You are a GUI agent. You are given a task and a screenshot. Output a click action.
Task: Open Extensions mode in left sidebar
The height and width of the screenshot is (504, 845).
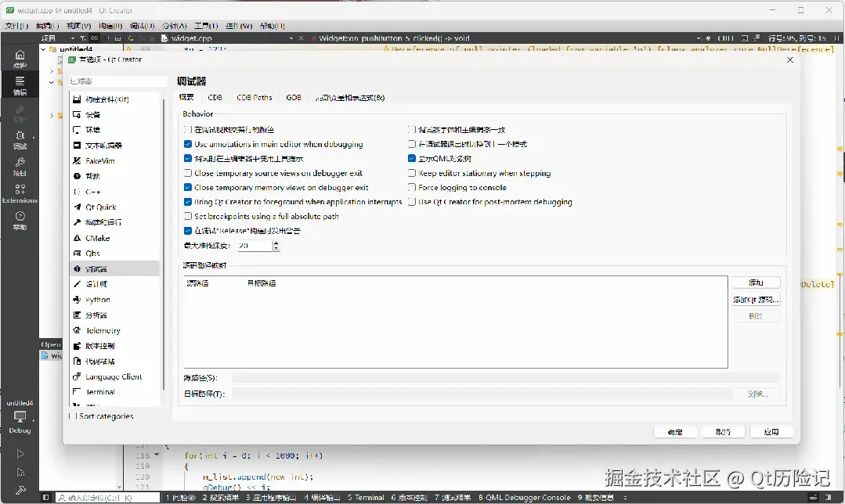coord(20,193)
